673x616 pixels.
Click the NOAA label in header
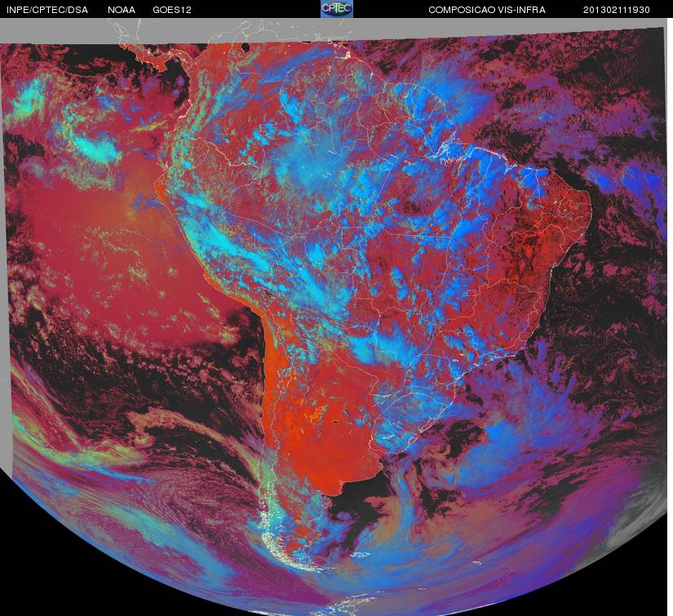[122, 10]
